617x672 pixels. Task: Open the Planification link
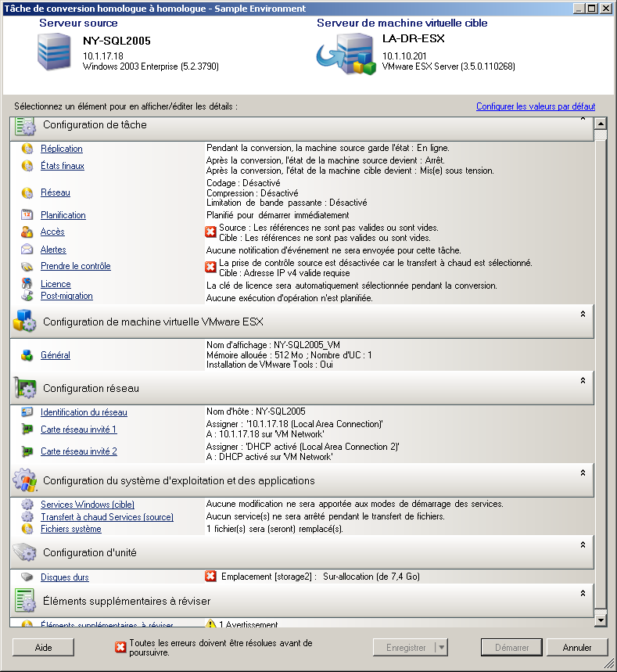point(63,215)
